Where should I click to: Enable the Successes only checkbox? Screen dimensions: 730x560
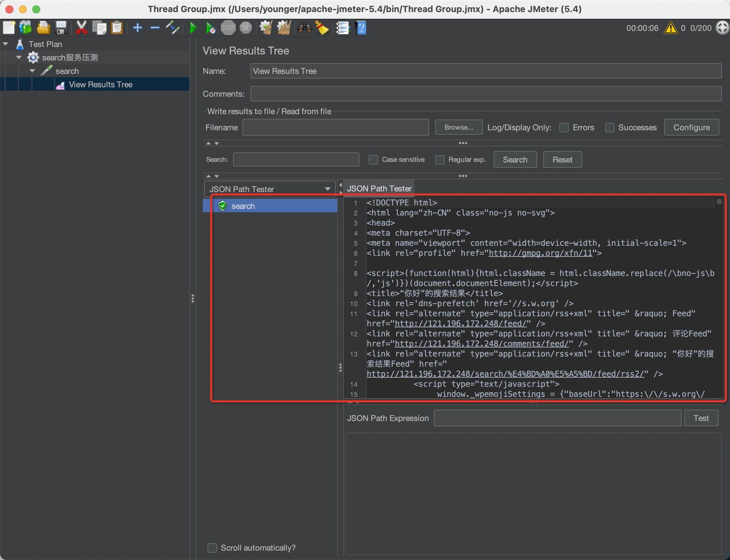click(x=610, y=128)
